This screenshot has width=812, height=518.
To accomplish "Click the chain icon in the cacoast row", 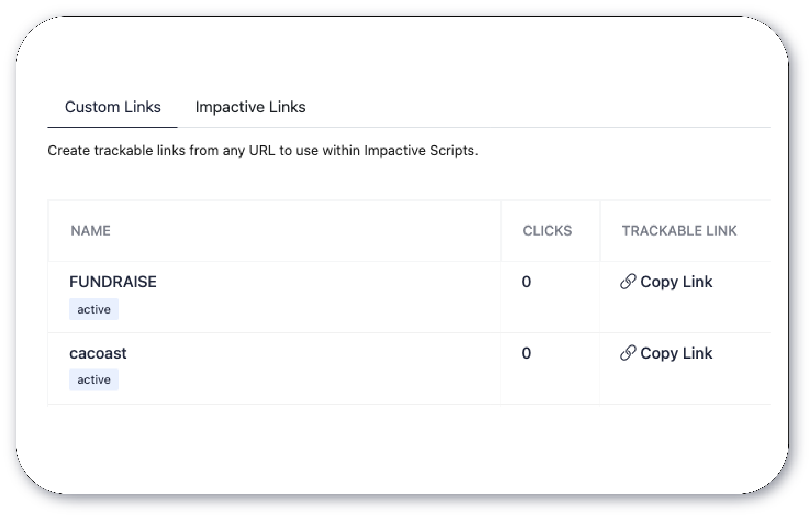I will point(627,353).
